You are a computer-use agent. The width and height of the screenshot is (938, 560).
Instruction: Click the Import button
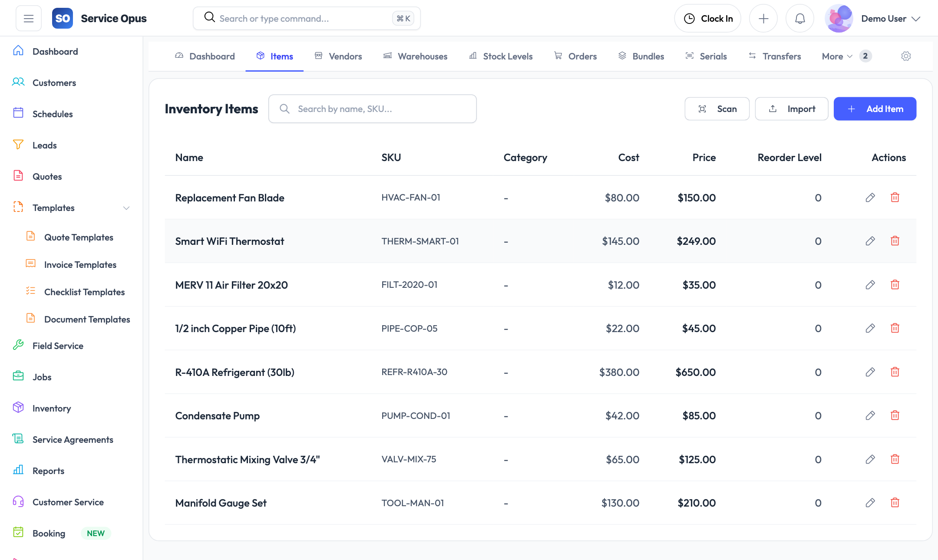(x=791, y=109)
